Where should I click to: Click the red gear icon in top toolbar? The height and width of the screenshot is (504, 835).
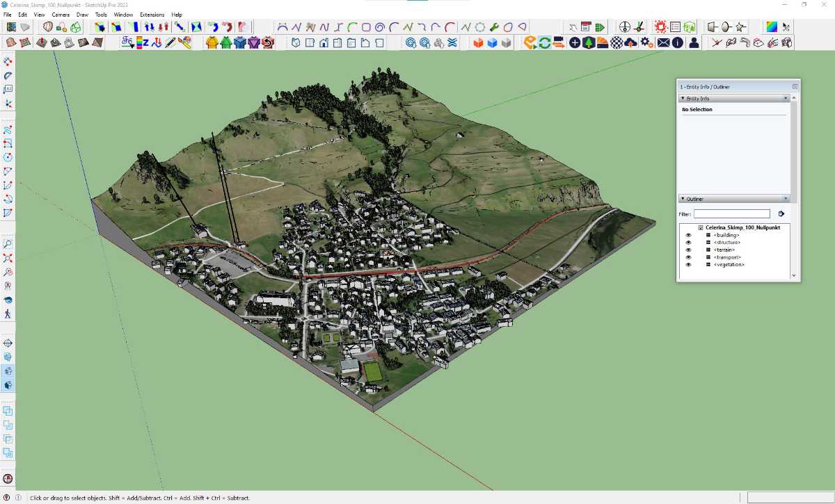[660, 27]
